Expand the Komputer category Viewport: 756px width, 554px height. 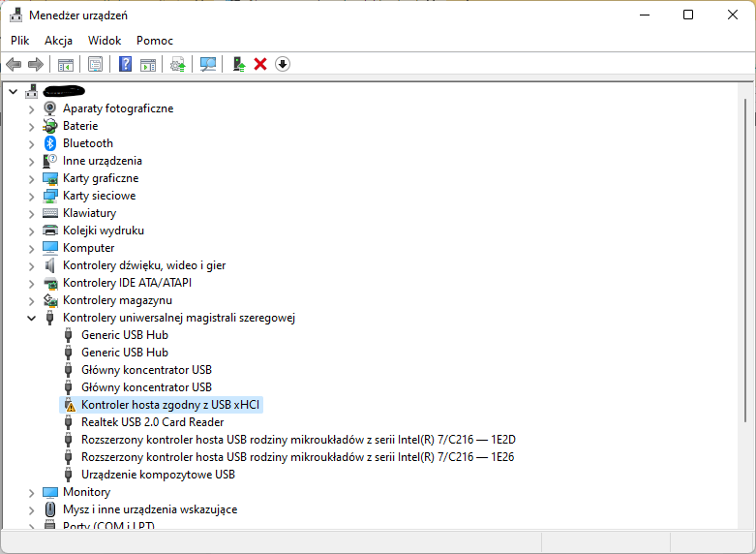point(32,249)
